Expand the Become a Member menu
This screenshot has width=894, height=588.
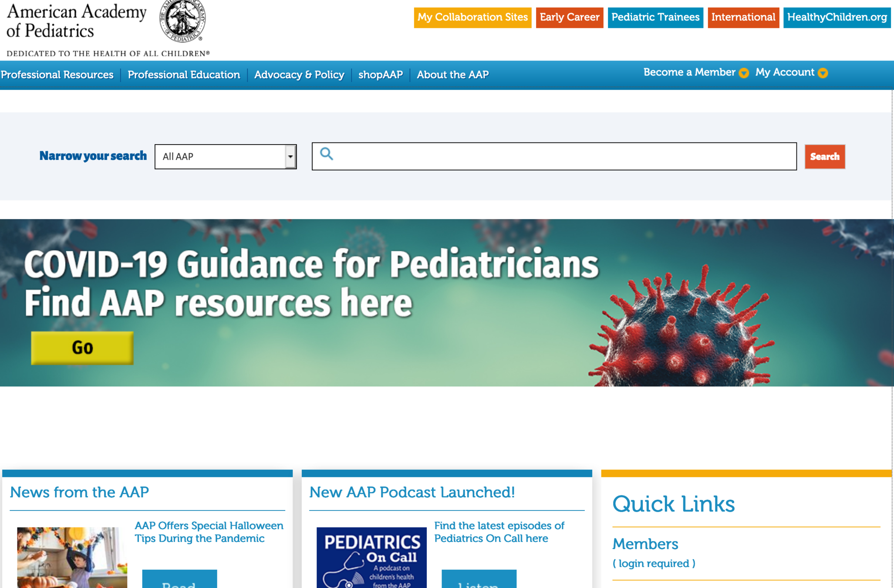click(x=689, y=72)
